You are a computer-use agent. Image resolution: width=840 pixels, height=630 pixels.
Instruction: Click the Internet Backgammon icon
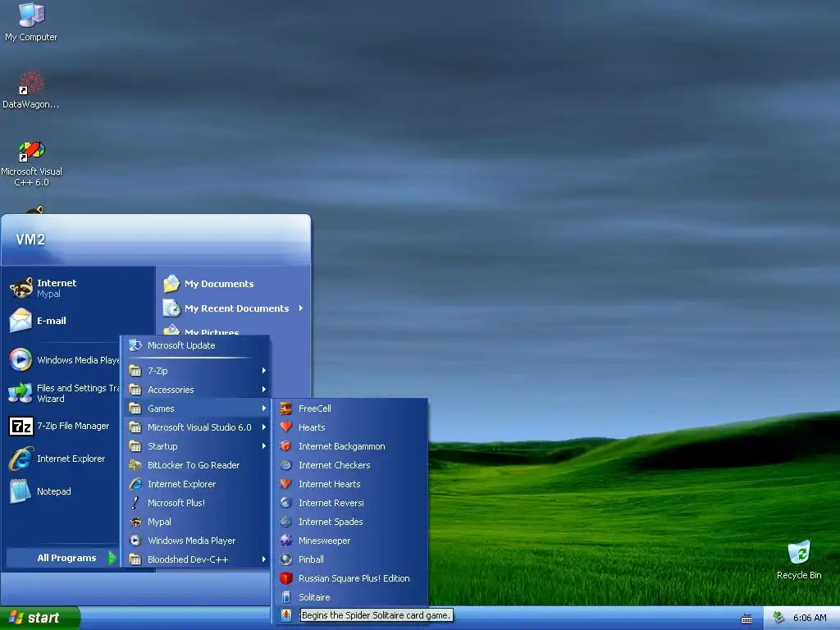(x=286, y=445)
